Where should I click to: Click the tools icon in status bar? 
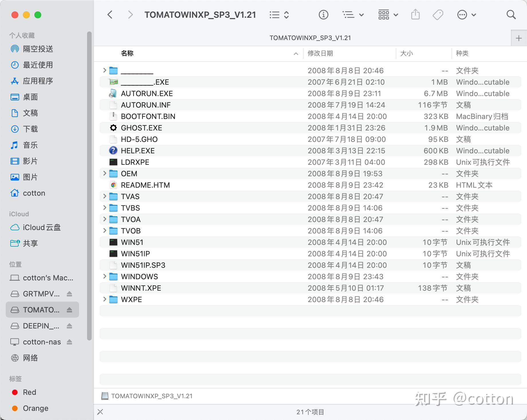[100, 412]
